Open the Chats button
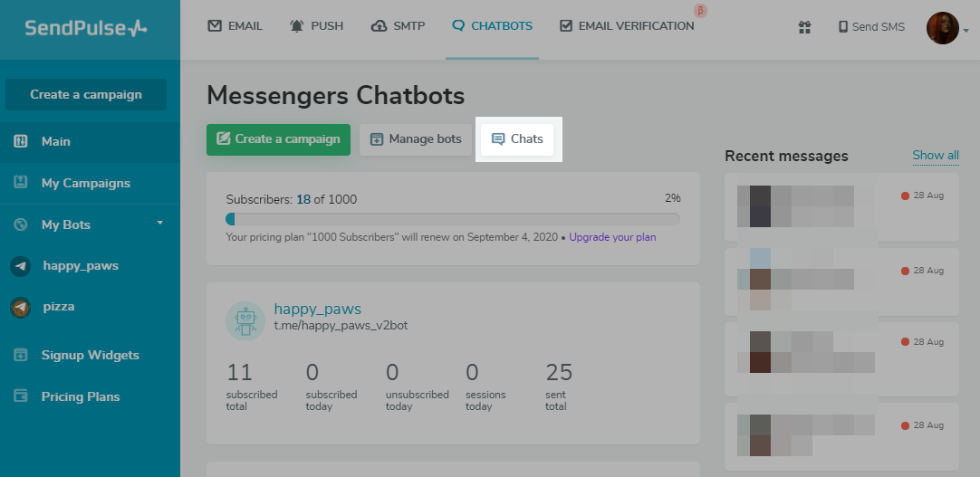Screen dimensions: 980x477 click(517, 139)
